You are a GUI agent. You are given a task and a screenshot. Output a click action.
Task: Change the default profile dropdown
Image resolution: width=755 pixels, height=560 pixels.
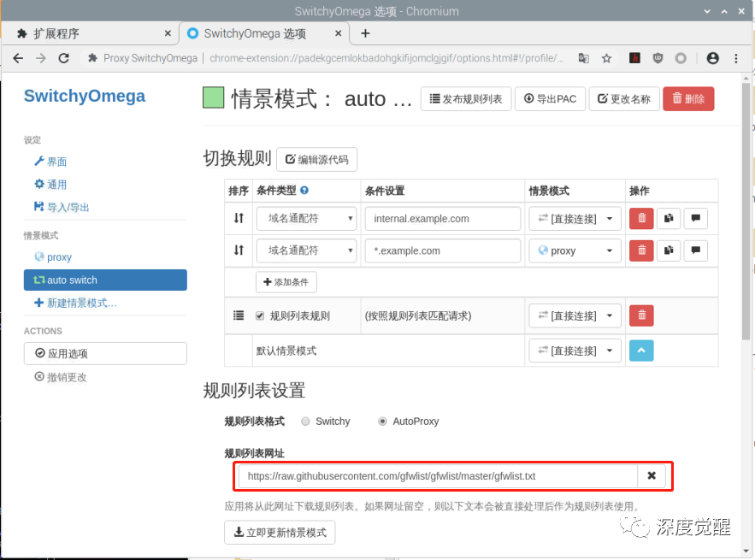575,351
